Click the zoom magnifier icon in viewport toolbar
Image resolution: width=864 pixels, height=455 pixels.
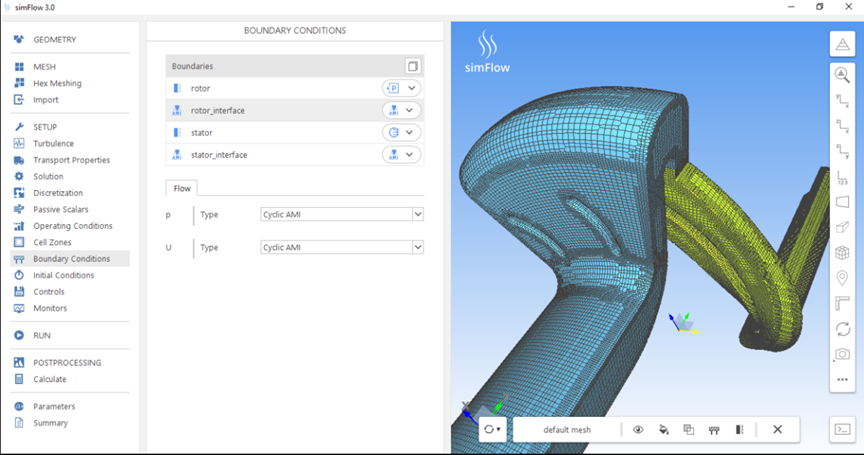tap(842, 74)
